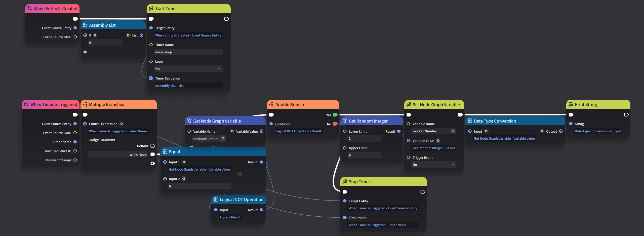Open the Loop dropdown in Start Timer
Image resolution: width=644 pixels, height=236 pixels.
coord(188,69)
